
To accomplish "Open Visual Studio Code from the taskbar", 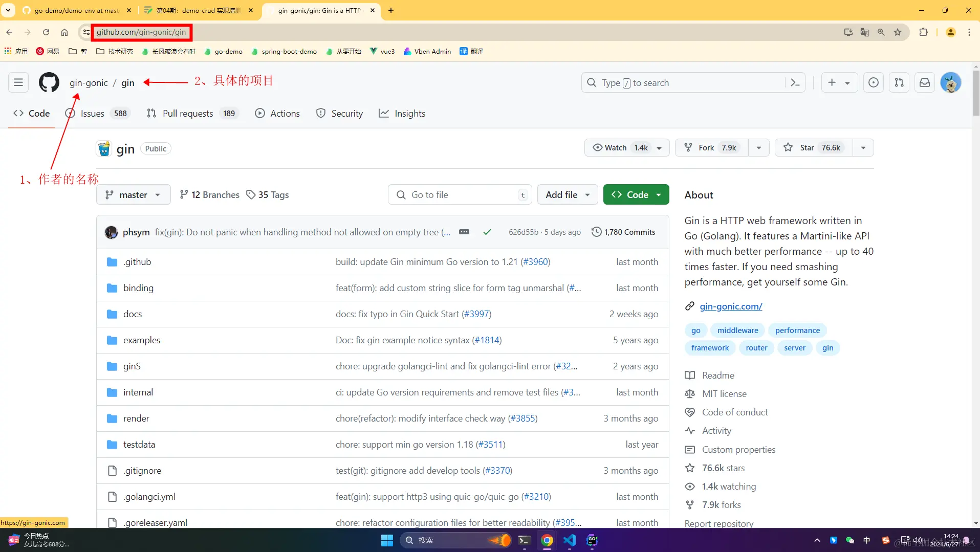I will (x=570, y=540).
